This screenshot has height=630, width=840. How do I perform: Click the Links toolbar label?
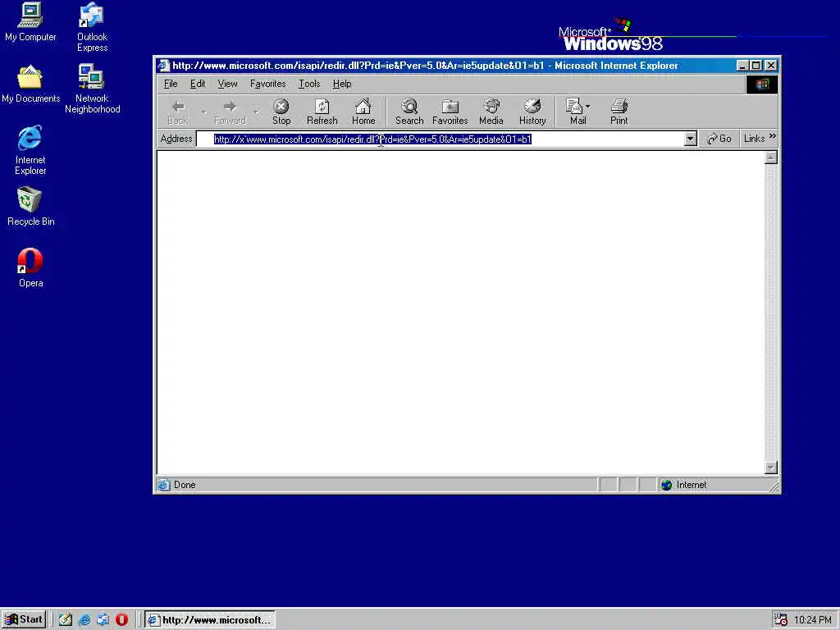tap(755, 139)
